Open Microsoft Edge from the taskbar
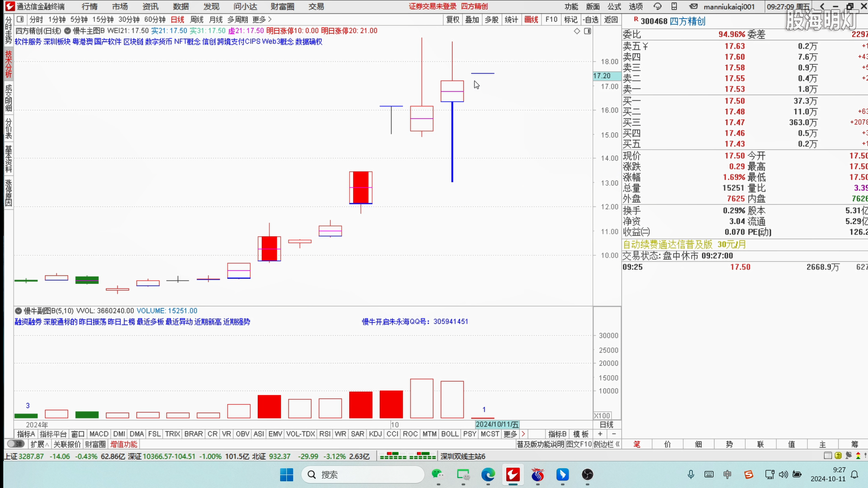The width and height of the screenshot is (868, 488). coord(488,475)
